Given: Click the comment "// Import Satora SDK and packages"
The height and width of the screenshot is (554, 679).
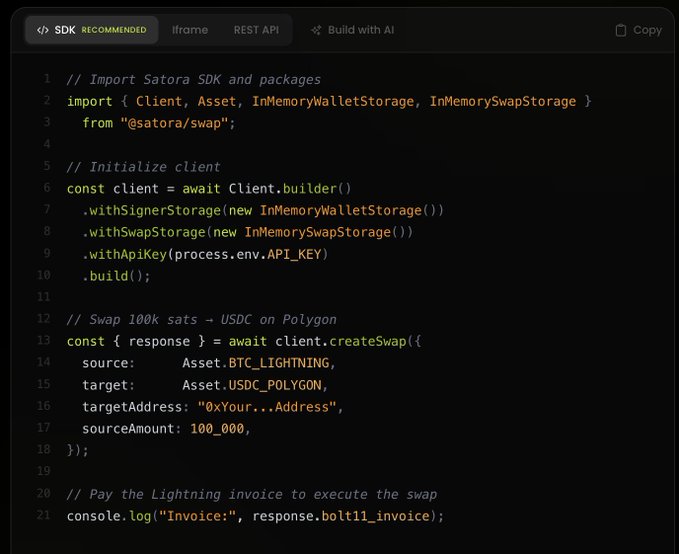Looking at the screenshot, I should coord(194,80).
